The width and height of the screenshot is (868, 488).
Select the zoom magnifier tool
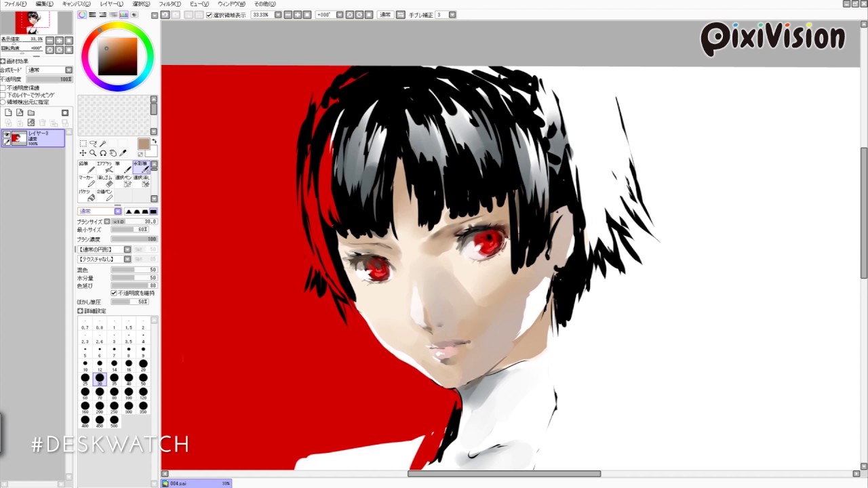pyautogui.click(x=93, y=153)
